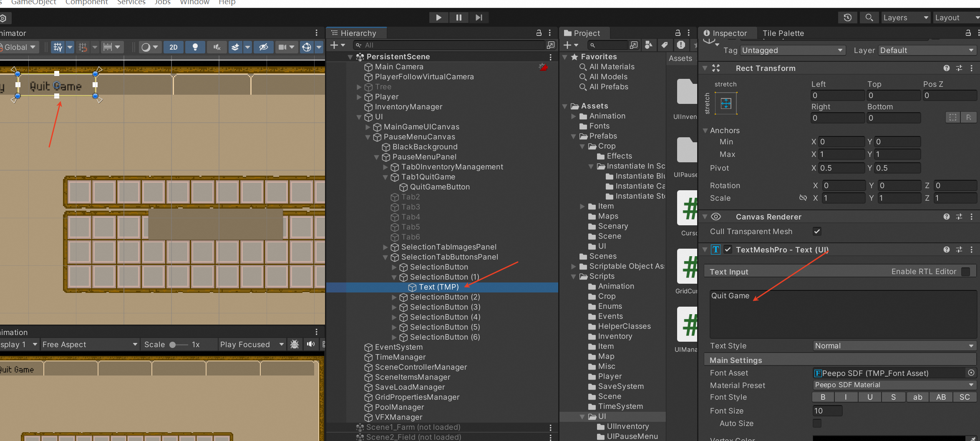
Task: Open the Tag dropdown showing Untagged
Action: [793, 50]
